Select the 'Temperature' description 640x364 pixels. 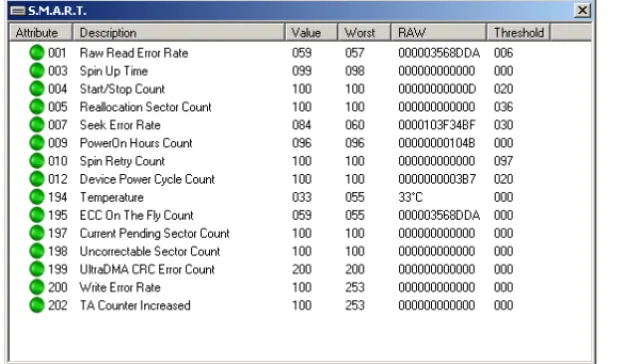[111, 197]
